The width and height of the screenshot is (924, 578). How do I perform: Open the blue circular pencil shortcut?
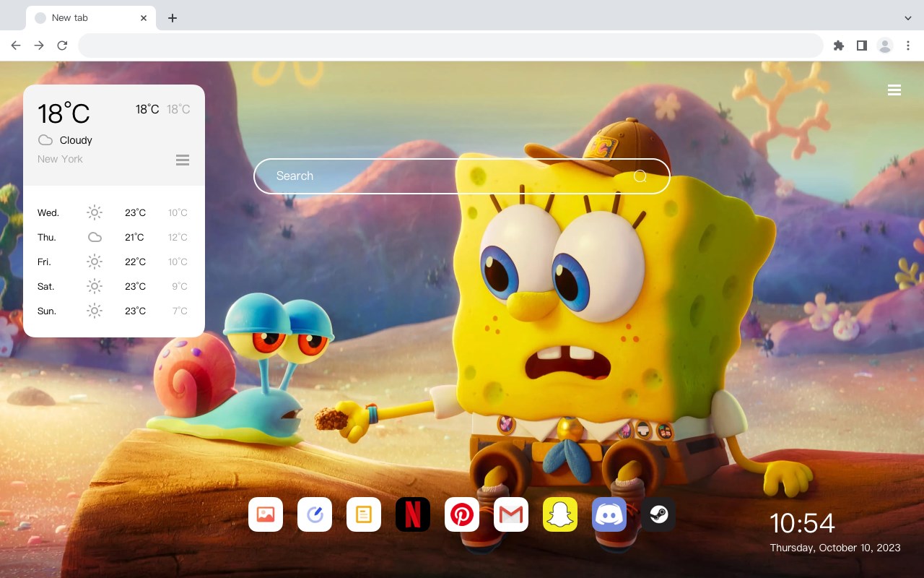315,514
